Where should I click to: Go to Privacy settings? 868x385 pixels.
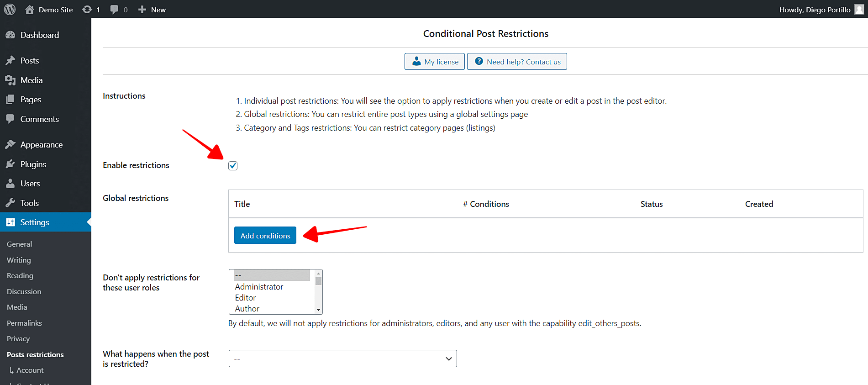point(18,339)
